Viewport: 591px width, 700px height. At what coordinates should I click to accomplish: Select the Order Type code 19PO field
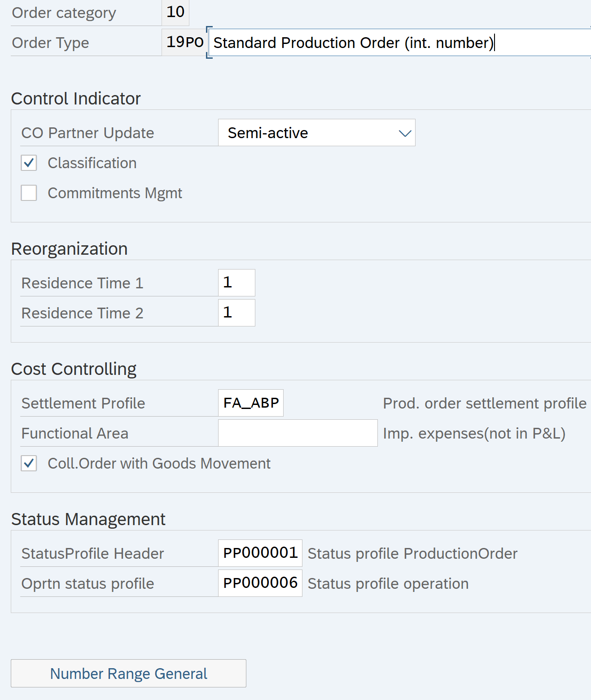184,42
